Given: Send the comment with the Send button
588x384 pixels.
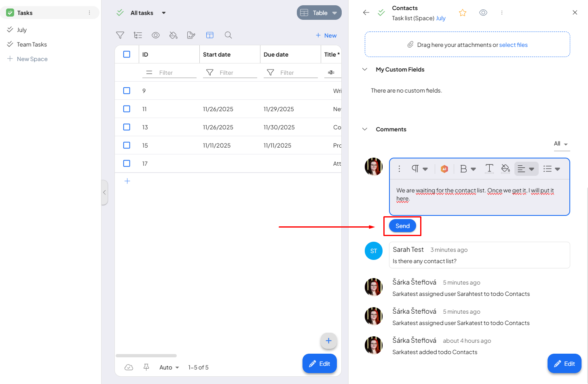Looking at the screenshot, I should tap(402, 226).
